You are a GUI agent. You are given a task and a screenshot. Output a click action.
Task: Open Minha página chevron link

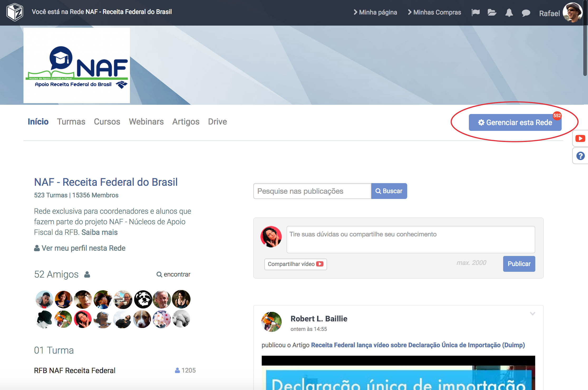[375, 12]
